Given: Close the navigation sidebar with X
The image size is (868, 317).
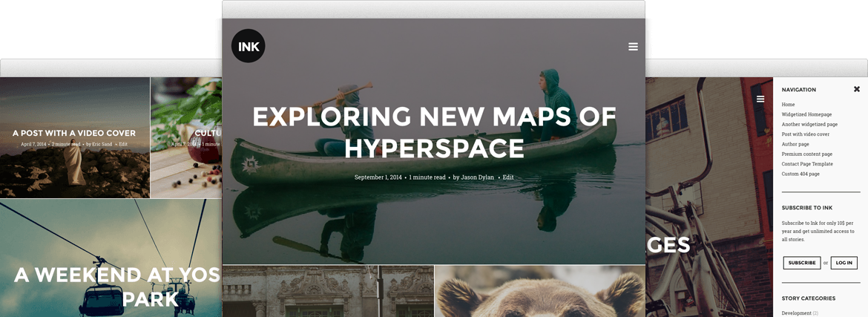Looking at the screenshot, I should click(x=856, y=89).
